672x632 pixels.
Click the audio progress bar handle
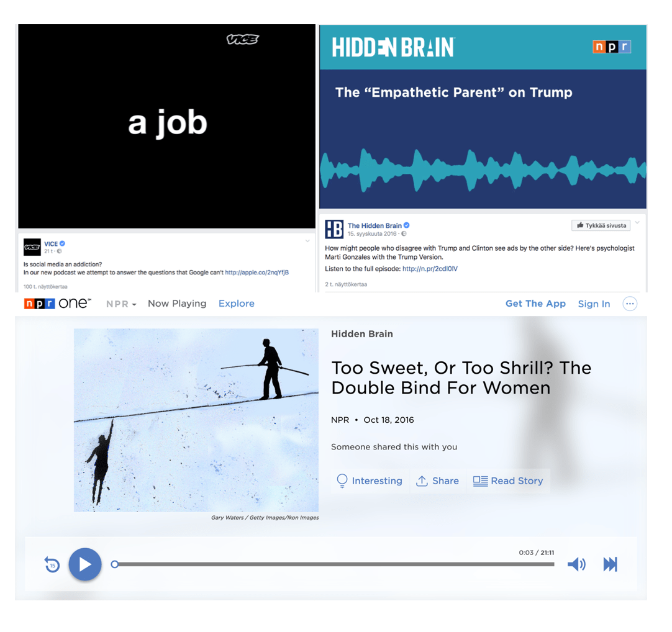[115, 564]
